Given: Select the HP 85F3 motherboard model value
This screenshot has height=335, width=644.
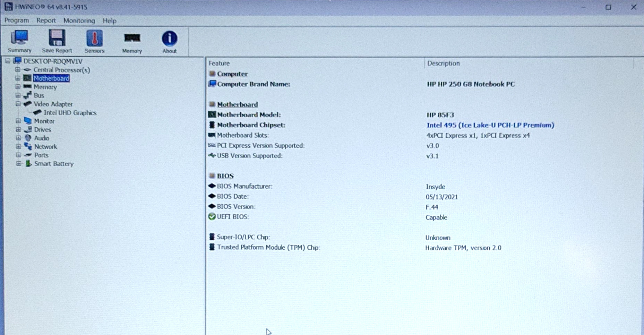Looking at the screenshot, I should tap(440, 115).
